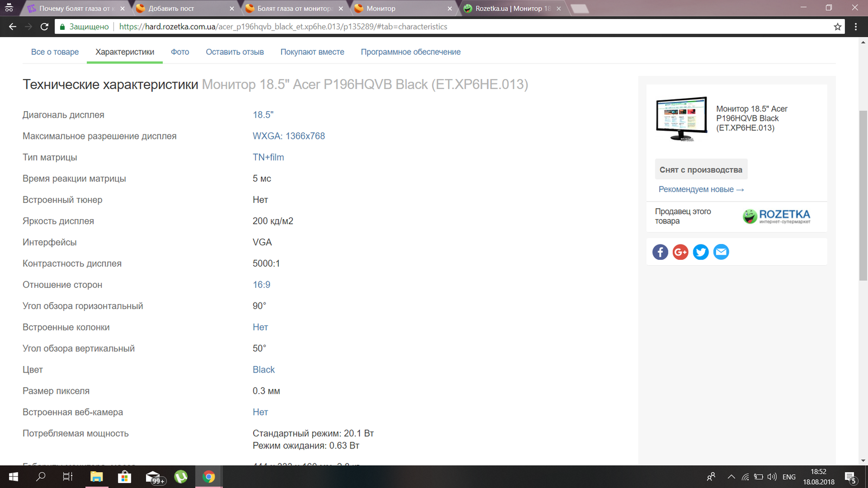The image size is (868, 488).
Task: Share product on Google Plus
Action: pyautogui.click(x=680, y=252)
